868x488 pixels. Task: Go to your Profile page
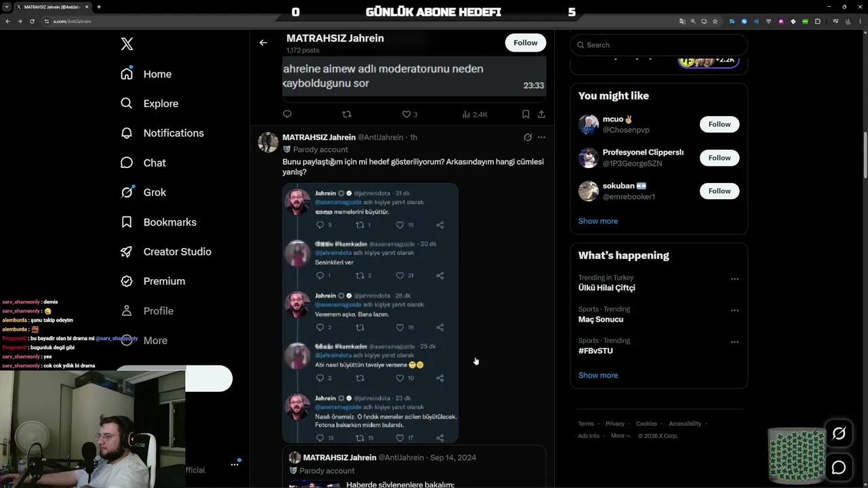[146, 311]
